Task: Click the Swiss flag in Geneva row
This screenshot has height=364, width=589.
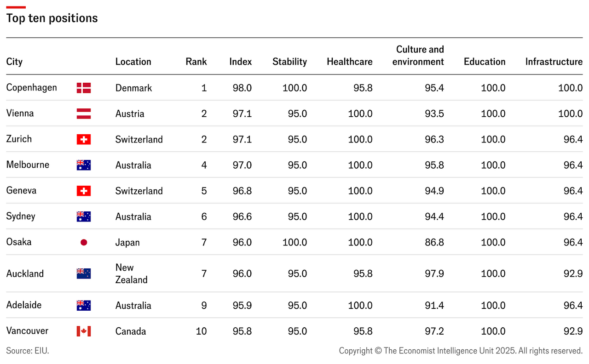Action: click(84, 191)
